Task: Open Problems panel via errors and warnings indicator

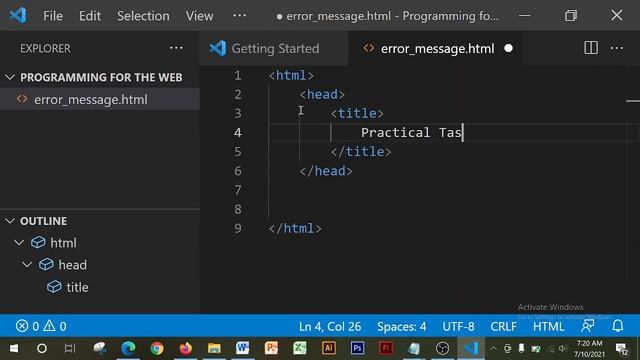Action: pos(41,326)
